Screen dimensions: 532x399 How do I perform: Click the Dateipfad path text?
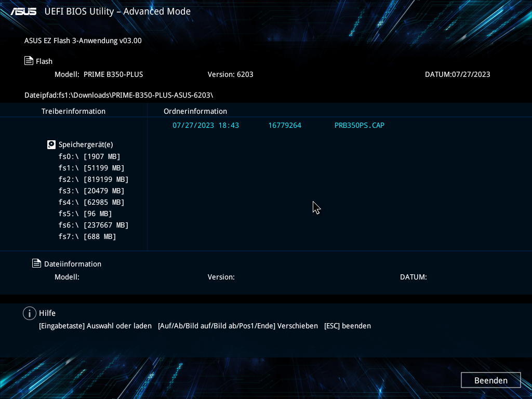119,95
